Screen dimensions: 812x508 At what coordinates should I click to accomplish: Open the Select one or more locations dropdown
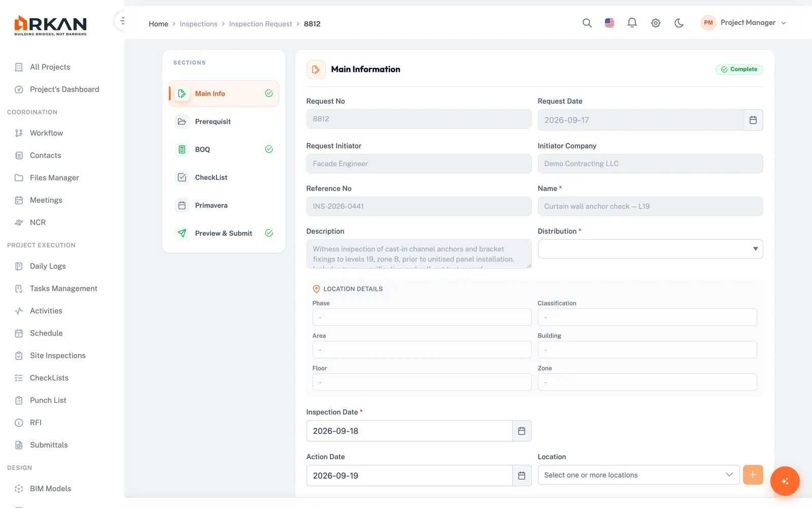[x=638, y=475]
